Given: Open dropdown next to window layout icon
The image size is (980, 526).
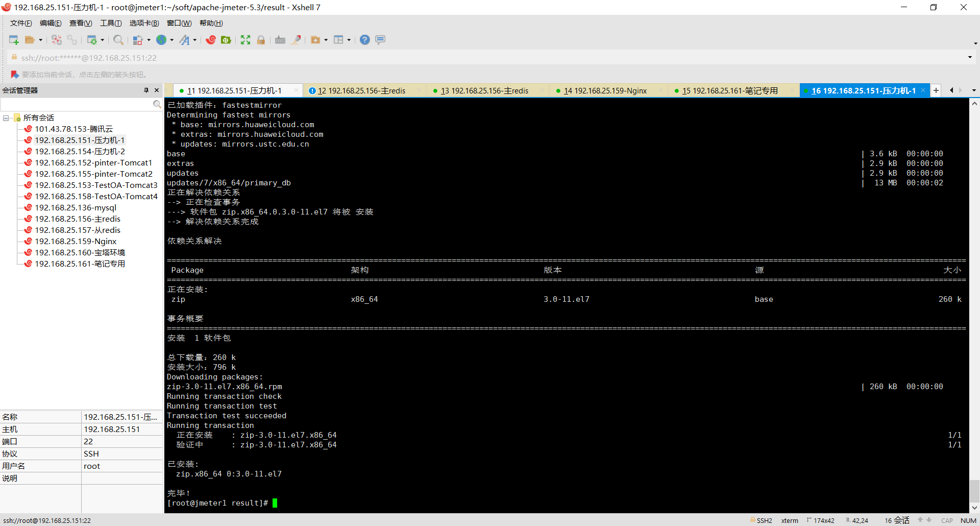Looking at the screenshot, I should pyautogui.click(x=349, y=40).
